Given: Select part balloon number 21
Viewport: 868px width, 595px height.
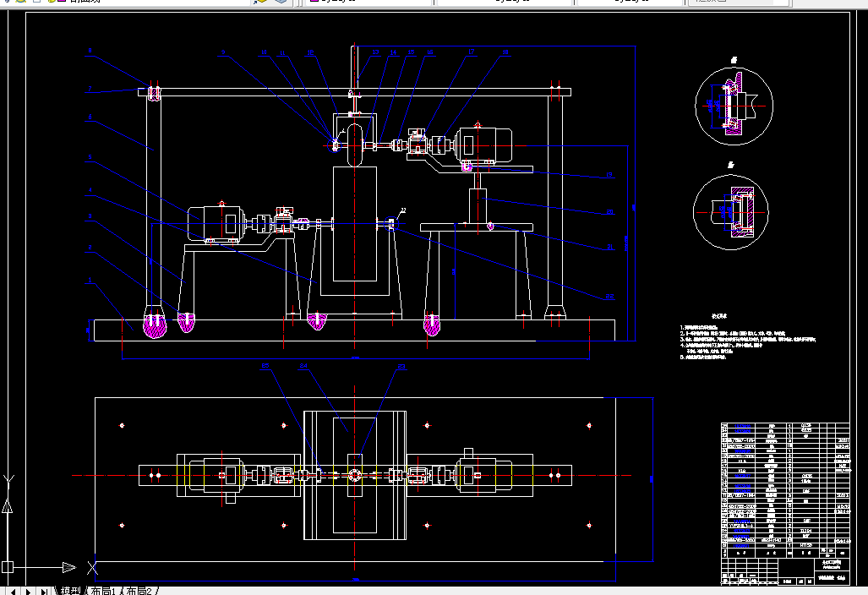Looking at the screenshot, I should (609, 247).
